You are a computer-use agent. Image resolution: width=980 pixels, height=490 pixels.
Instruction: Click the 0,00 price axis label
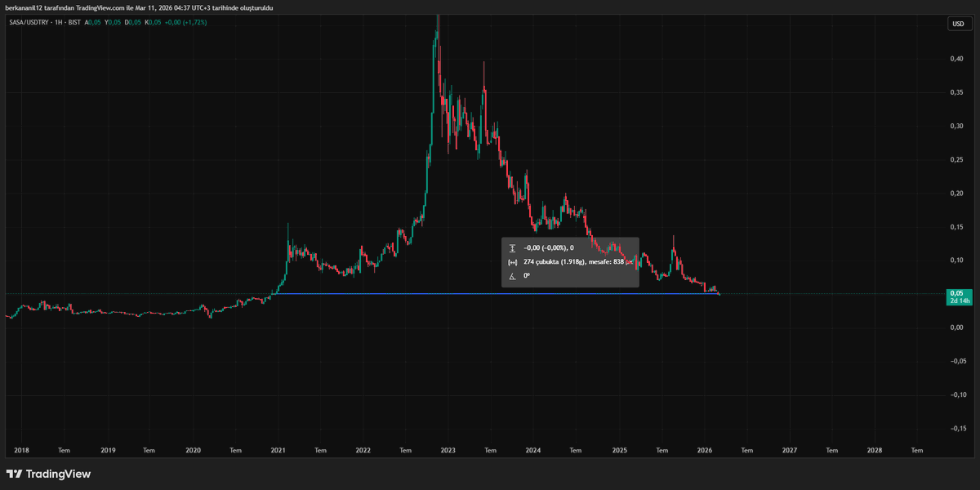(957, 327)
